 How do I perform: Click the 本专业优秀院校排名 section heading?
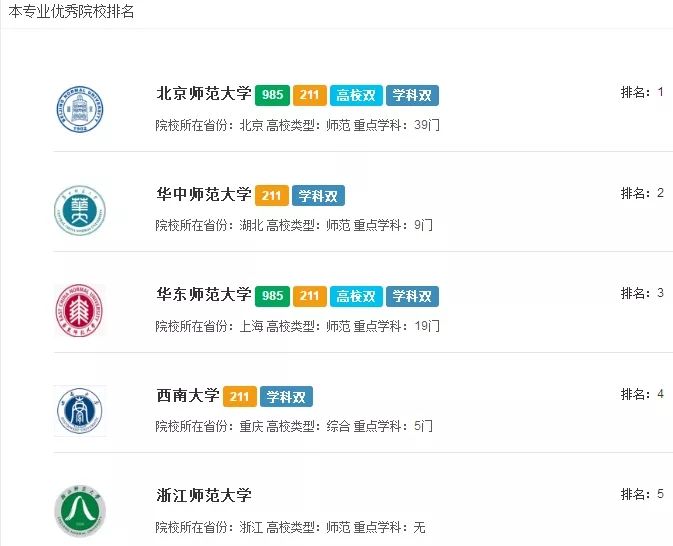[x=71, y=12]
